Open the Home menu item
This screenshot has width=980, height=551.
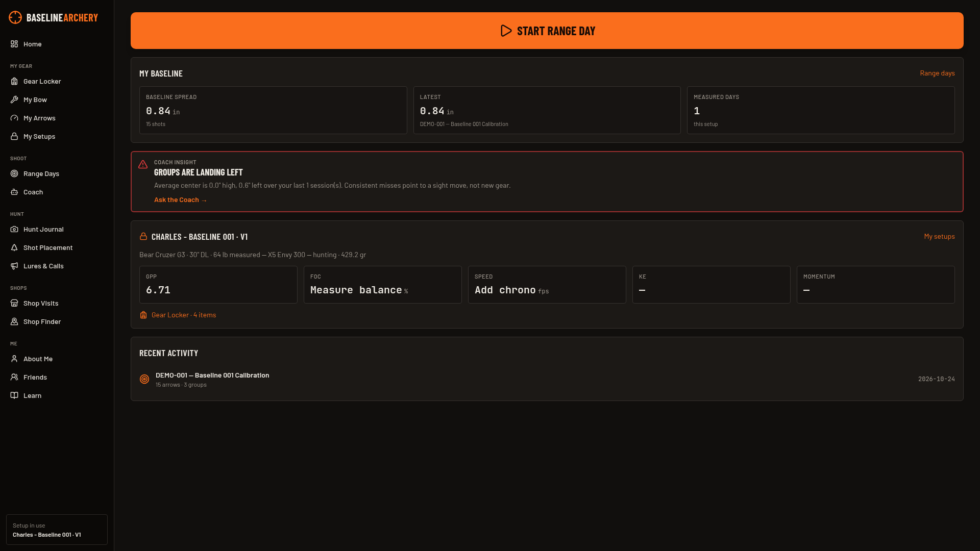point(57,44)
